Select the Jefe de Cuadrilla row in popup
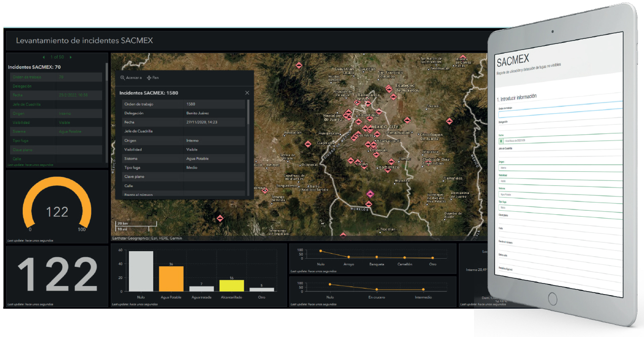 pos(184,131)
